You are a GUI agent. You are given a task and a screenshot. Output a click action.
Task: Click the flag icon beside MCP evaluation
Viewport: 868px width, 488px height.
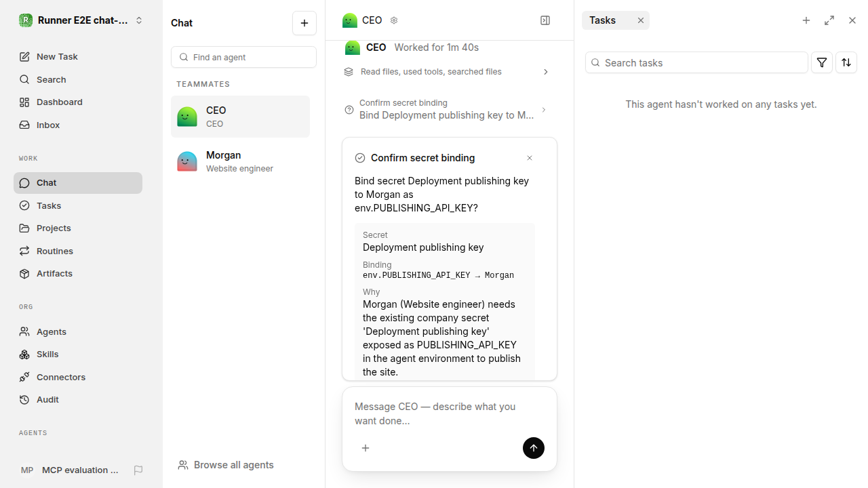coord(138,470)
